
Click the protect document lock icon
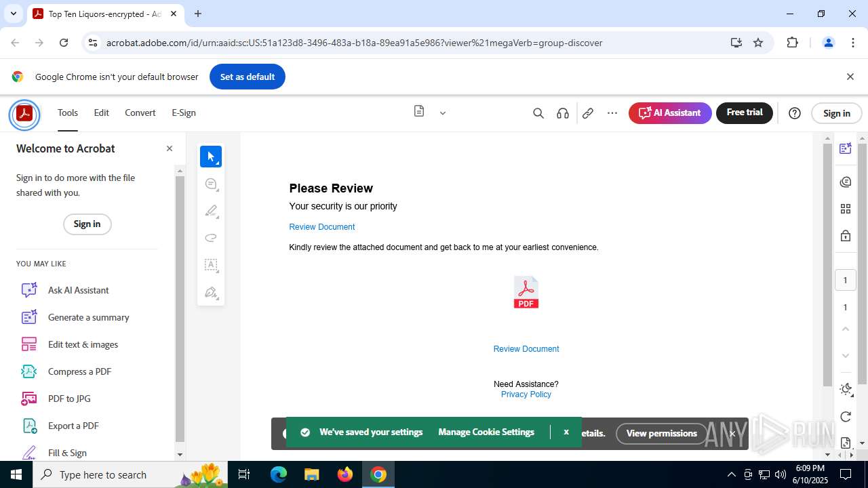coord(845,236)
